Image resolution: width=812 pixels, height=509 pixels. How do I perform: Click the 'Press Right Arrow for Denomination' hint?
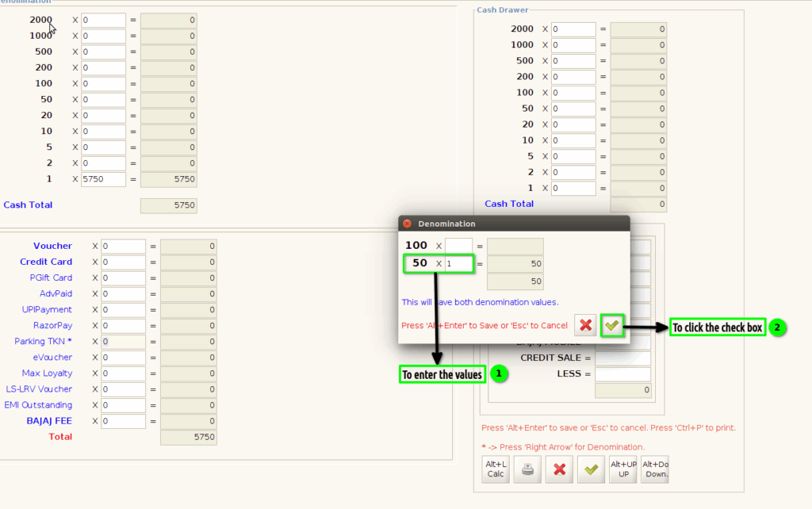click(563, 447)
